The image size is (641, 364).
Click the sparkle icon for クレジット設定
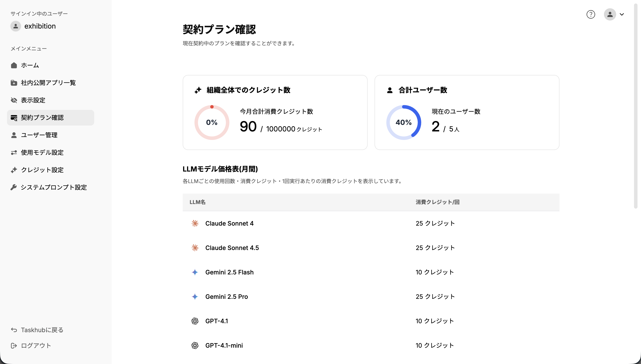click(14, 170)
